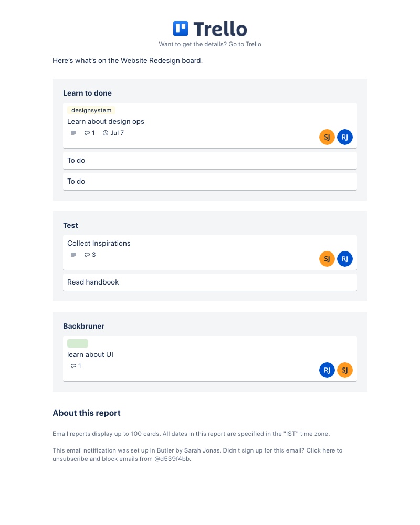The height and width of the screenshot is (525, 420).
Task: Select the SJ avatar on Learn about design ops
Action: (327, 137)
